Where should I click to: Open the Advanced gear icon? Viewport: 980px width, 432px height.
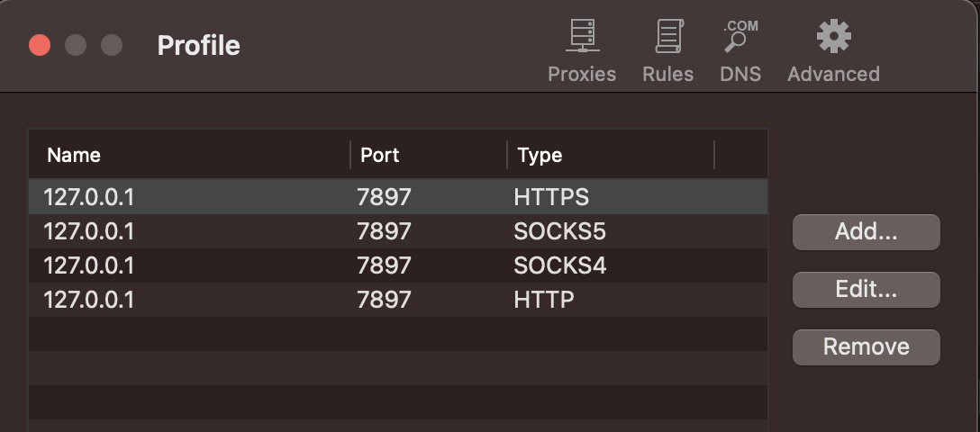click(834, 36)
